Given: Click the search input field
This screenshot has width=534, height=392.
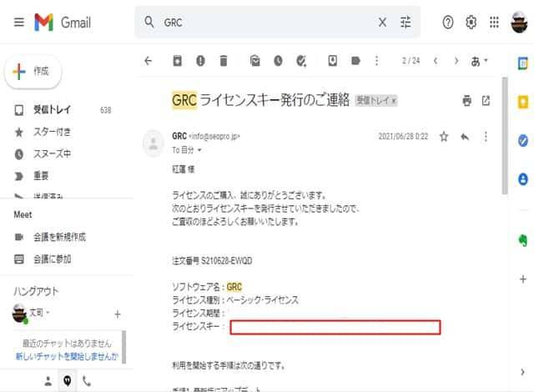Looking at the screenshot, I should [269, 23].
